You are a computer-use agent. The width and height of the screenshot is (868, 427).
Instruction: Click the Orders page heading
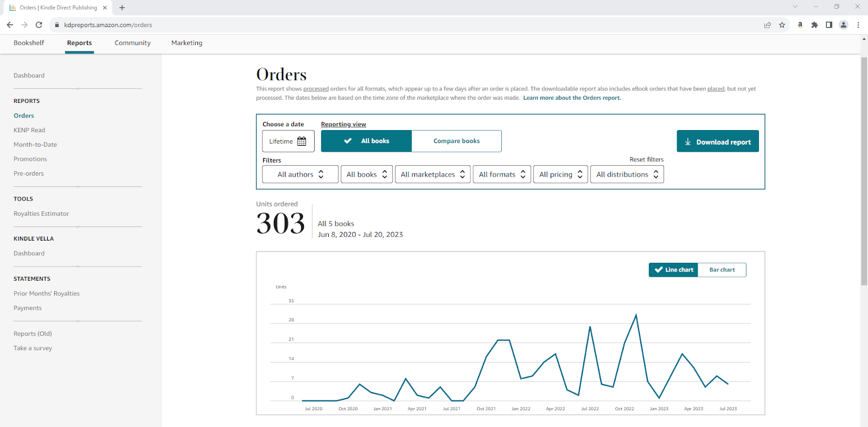[281, 74]
